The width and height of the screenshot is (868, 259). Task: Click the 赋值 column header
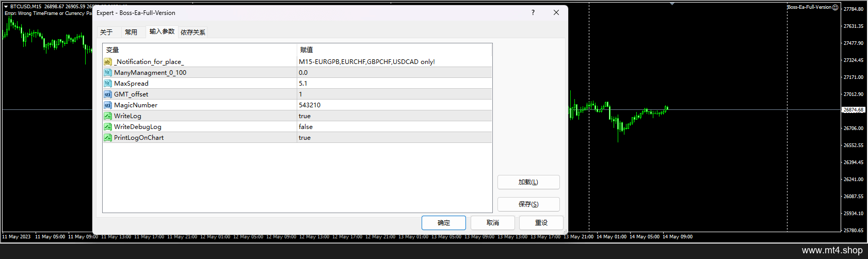[x=395, y=50]
